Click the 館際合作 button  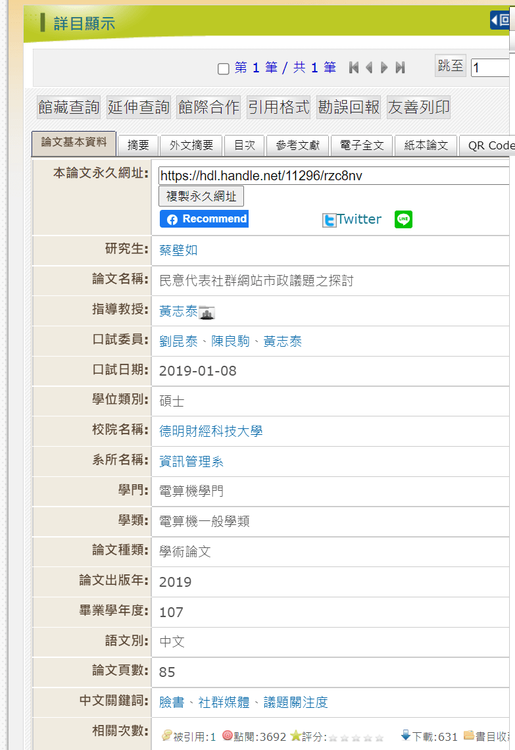(x=208, y=107)
